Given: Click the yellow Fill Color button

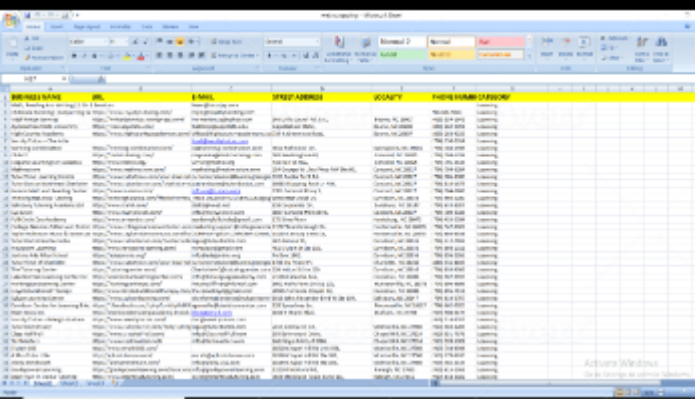Looking at the screenshot, I should 127,56.
